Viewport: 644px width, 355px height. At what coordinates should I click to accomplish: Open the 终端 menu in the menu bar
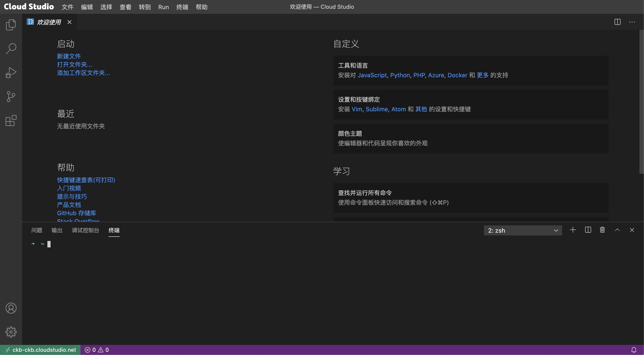[182, 7]
